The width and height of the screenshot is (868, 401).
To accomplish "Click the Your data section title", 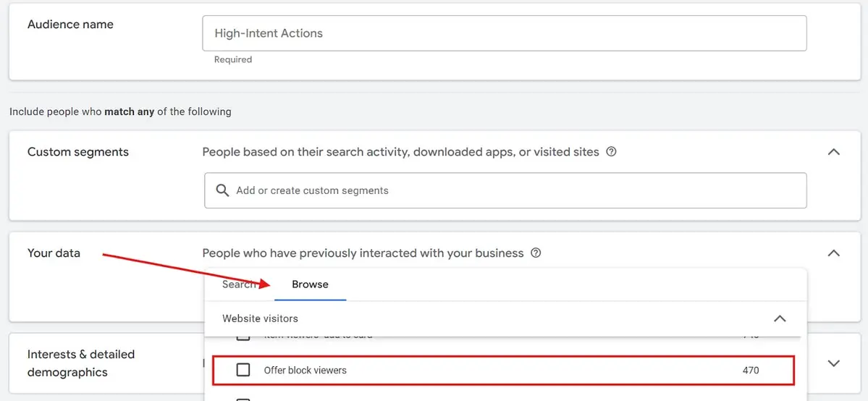I will click(54, 253).
